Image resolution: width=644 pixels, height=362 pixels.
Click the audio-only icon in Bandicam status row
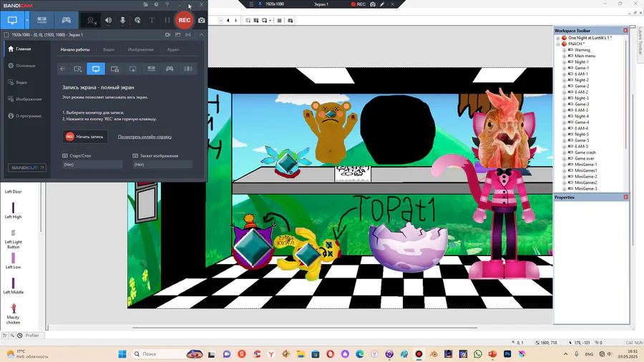188,35
